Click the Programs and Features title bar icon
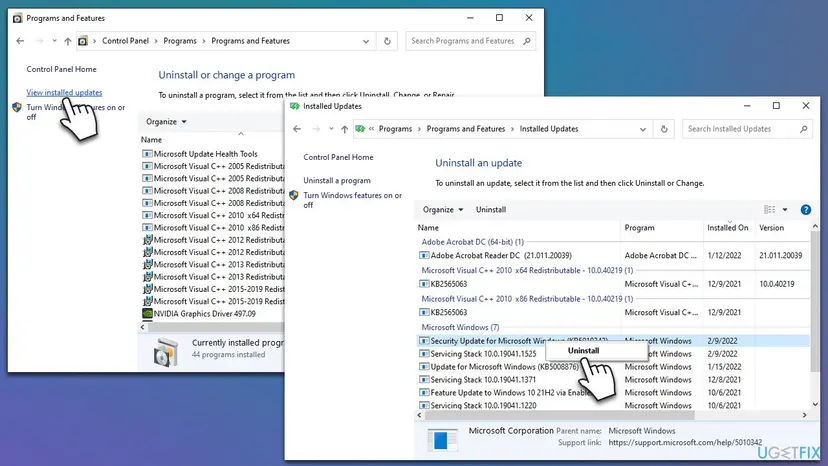Image resolution: width=828 pixels, height=466 pixels. pos(17,18)
